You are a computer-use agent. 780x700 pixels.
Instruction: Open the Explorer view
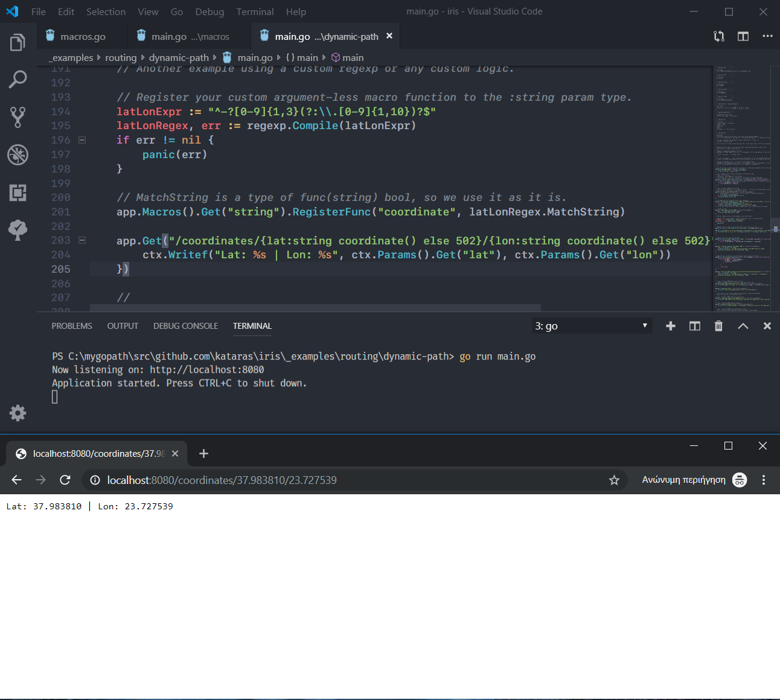(x=17, y=42)
